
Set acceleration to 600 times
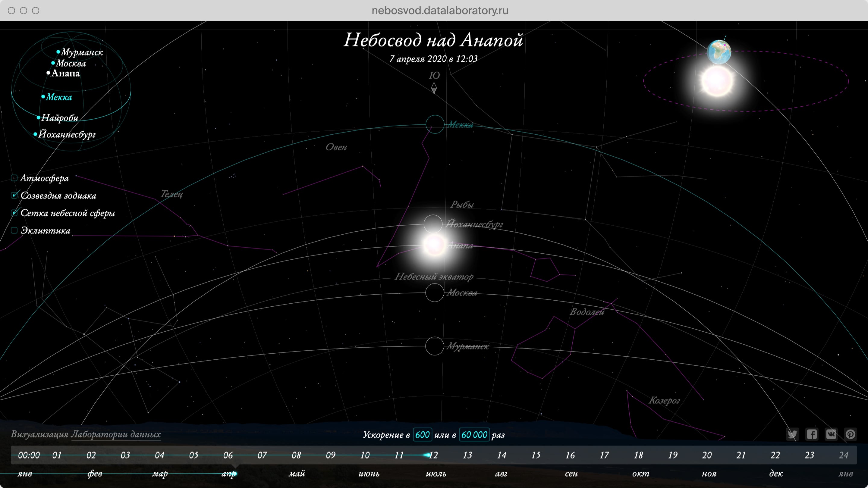coord(422,434)
